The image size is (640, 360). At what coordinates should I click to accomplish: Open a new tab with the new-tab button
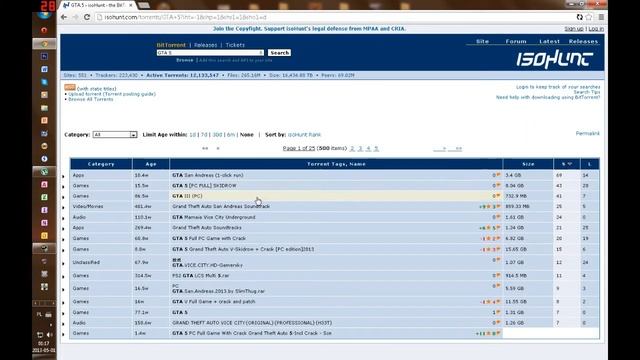click(x=144, y=5)
